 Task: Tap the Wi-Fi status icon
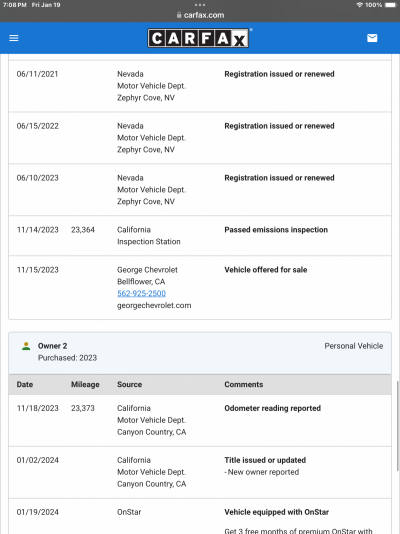pos(359,5)
